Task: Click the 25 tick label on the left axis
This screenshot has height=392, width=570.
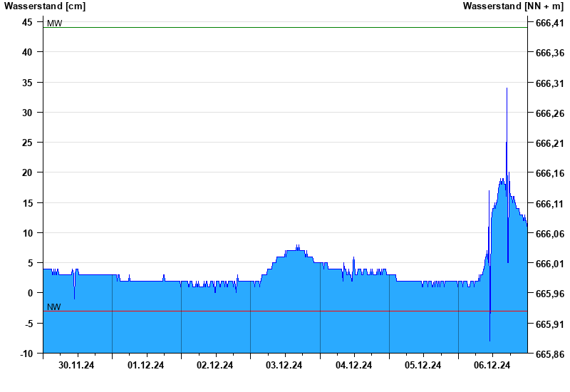Action: tap(28, 143)
